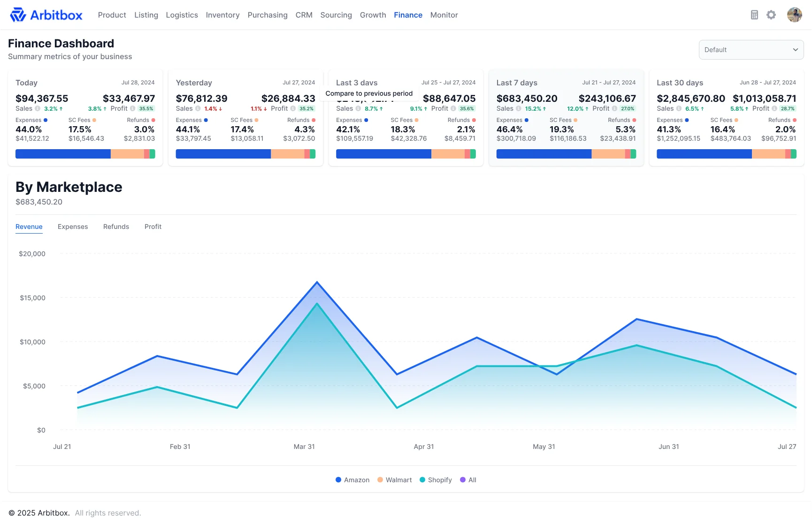This screenshot has width=812, height=524.
Task: Click info icon beside Last 30 days Profit
Action: tap(774, 108)
